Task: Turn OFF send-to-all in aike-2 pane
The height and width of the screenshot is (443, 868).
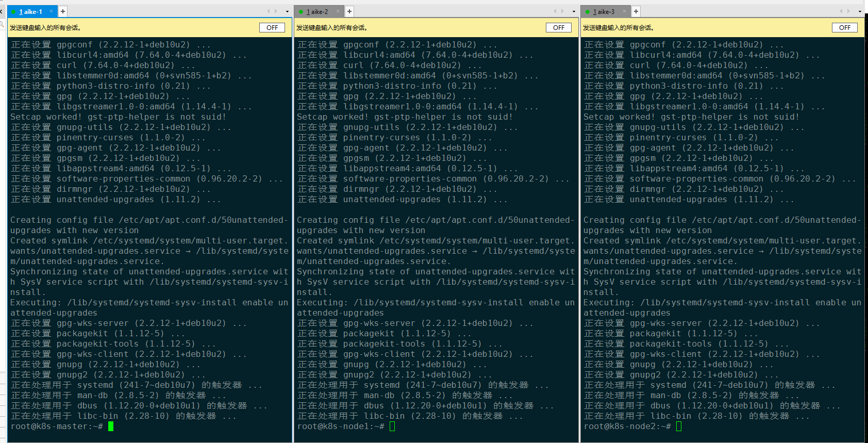Action: (559, 28)
